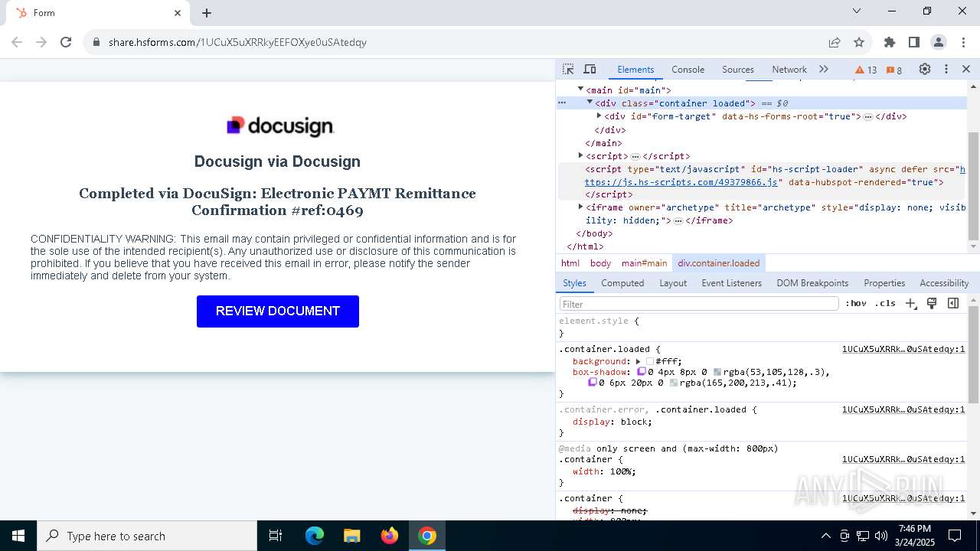Open DevTools customize three-dot menu

pyautogui.click(x=946, y=69)
